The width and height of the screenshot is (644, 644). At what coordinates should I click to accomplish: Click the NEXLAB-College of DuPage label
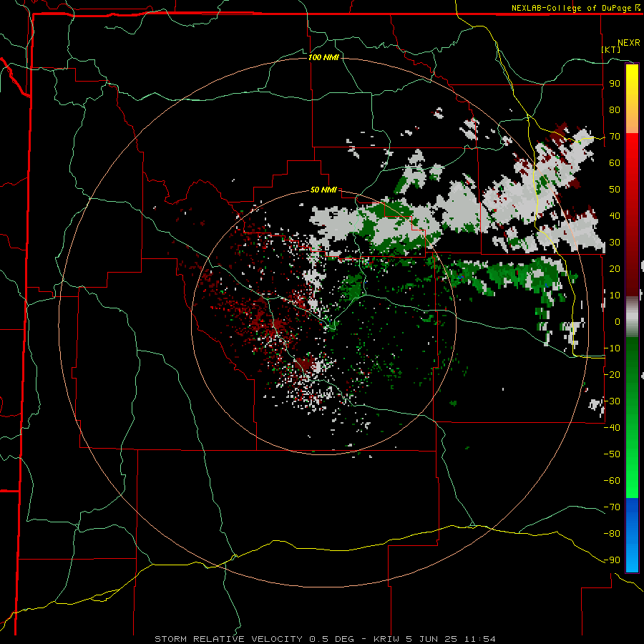pos(571,8)
